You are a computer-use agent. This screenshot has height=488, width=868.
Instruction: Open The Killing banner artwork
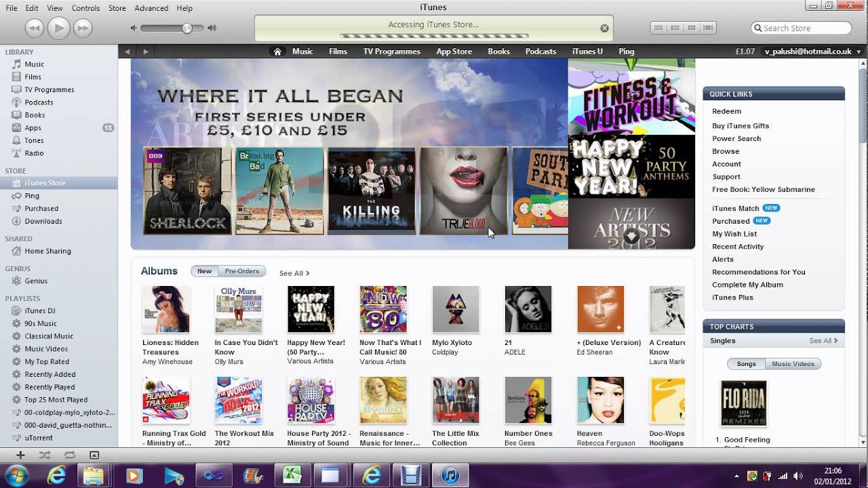[x=371, y=190]
